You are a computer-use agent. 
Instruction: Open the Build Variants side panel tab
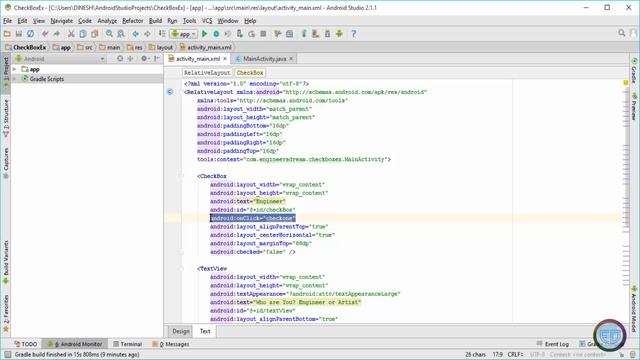tap(6, 262)
